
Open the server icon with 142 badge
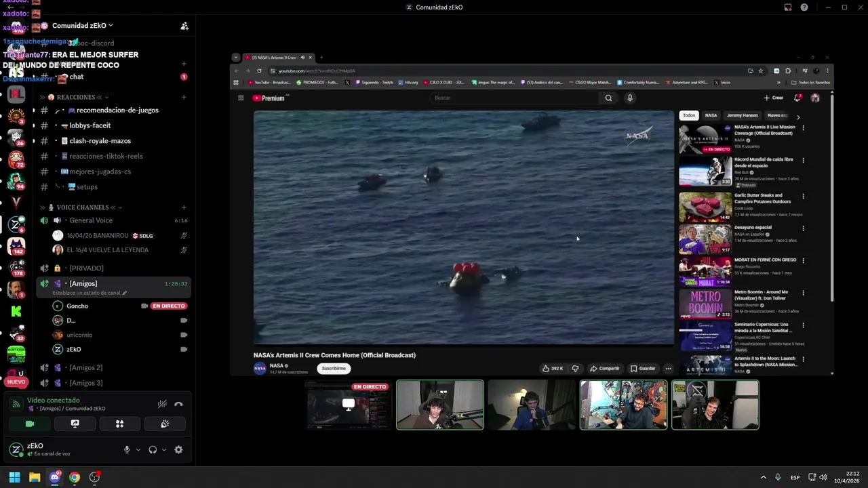(x=16, y=245)
